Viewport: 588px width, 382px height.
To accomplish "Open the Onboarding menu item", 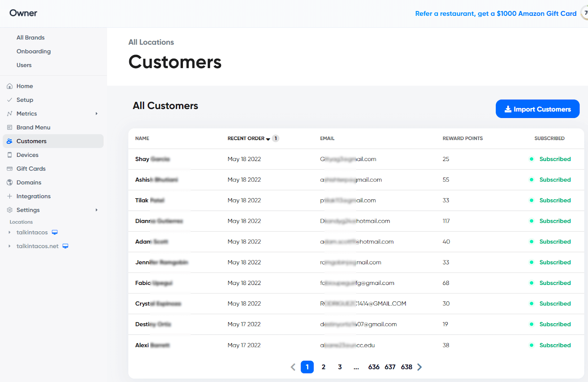I will pos(33,51).
